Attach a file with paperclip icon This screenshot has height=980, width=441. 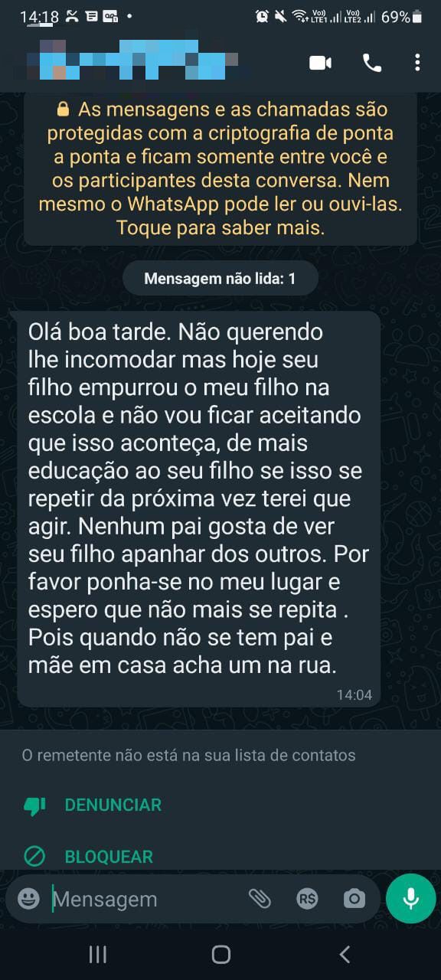260,899
